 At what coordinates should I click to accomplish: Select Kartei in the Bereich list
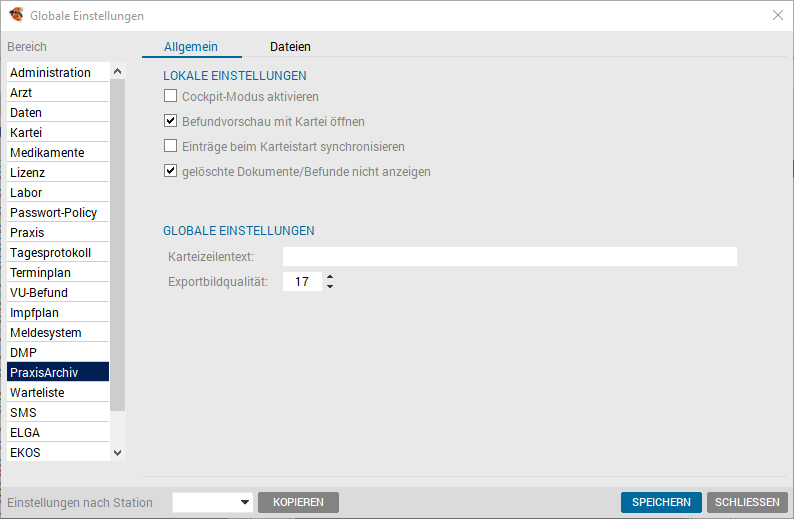click(x=58, y=133)
